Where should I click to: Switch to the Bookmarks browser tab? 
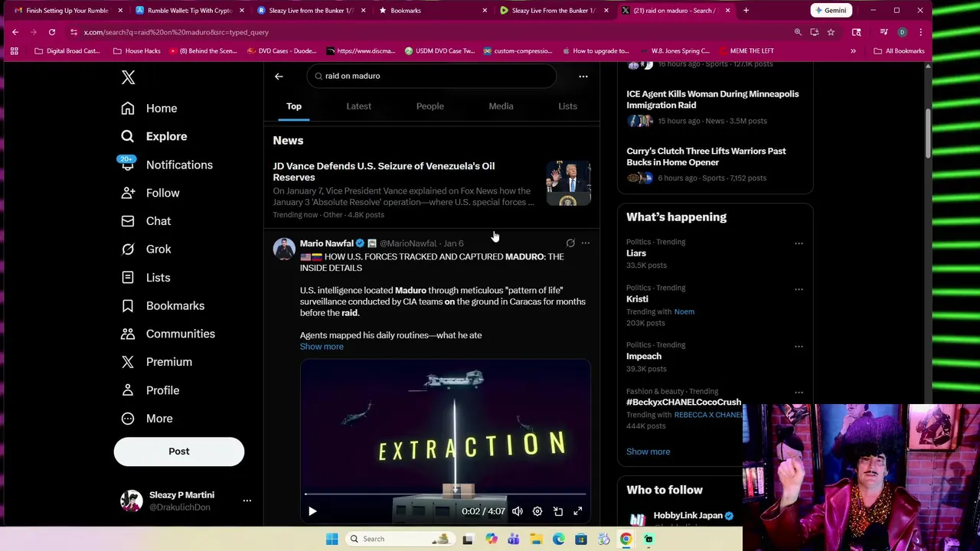[x=433, y=11]
